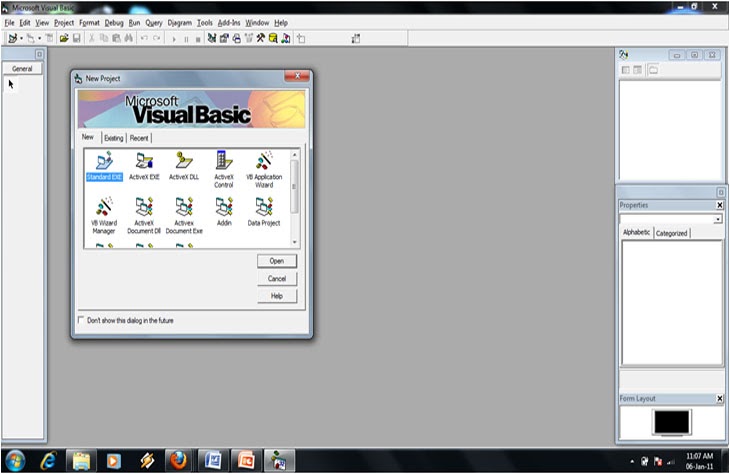
Task: Select the Addin project type
Action: 224,212
